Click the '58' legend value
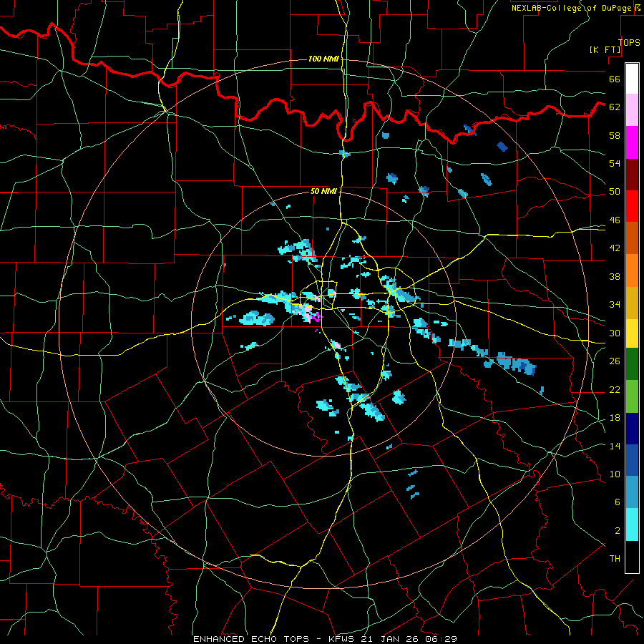644x644 pixels. point(615,135)
